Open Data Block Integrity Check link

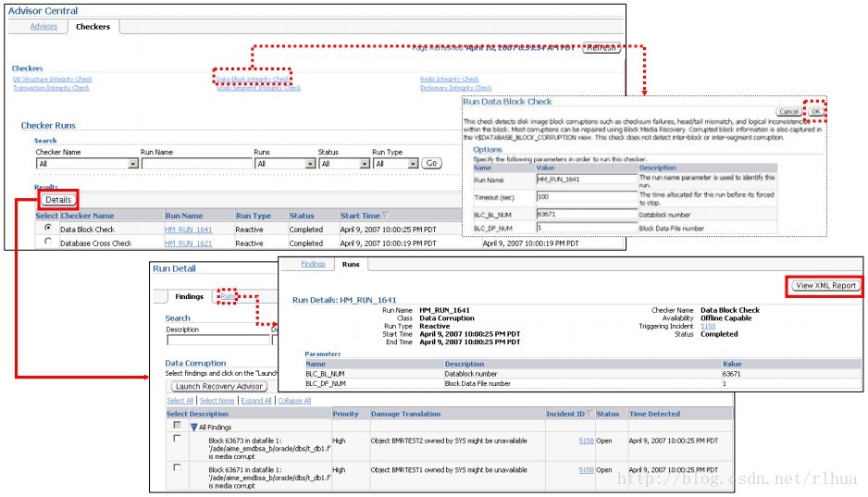coord(253,80)
